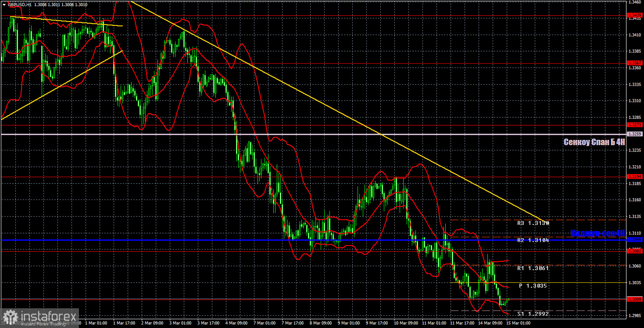The height and width of the screenshot is (328, 644).
Task: Click the 1.3185 price scale value
Action: [635, 183]
